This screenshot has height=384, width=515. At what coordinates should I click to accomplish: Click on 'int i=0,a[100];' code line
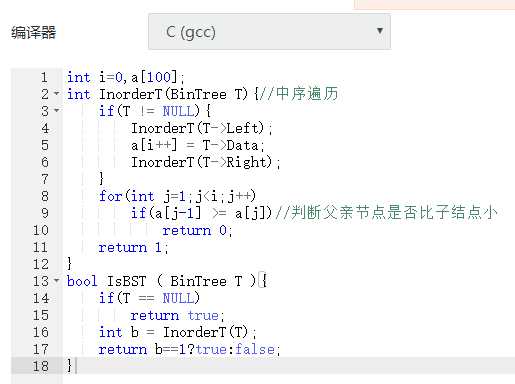tap(125, 77)
